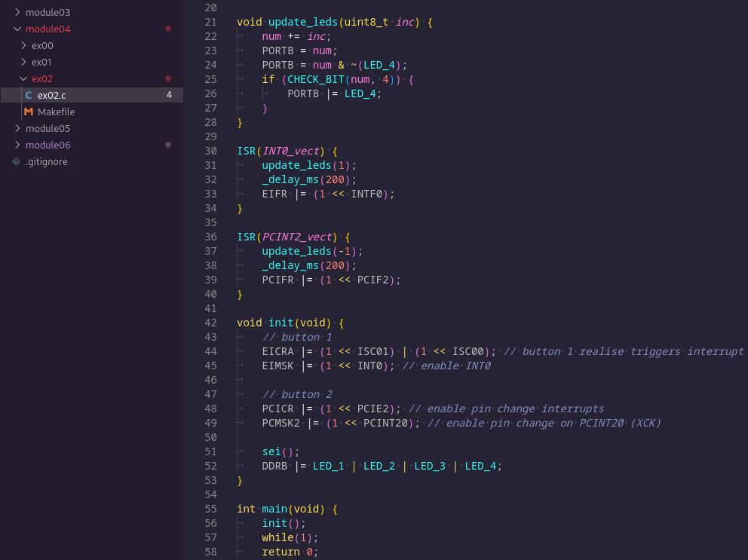Image resolution: width=748 pixels, height=560 pixels.
Task: Expand the ex00 folder chevron
Action: (x=24, y=45)
